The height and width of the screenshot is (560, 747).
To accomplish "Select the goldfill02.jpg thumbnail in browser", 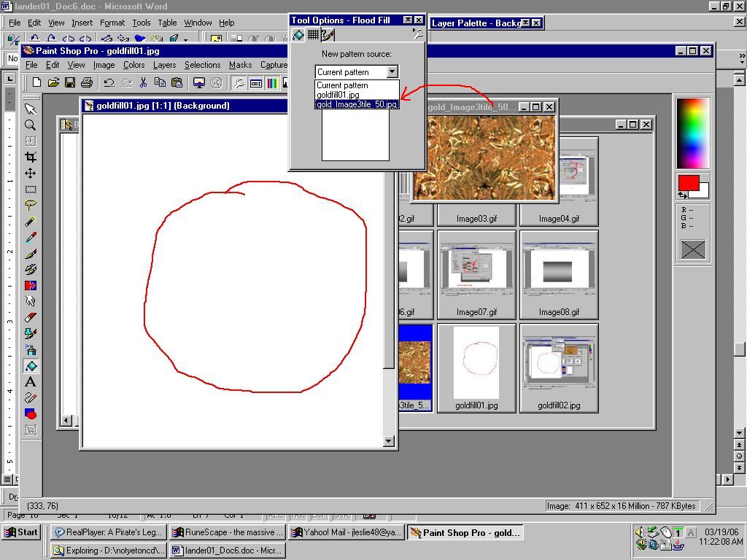I will click(558, 367).
